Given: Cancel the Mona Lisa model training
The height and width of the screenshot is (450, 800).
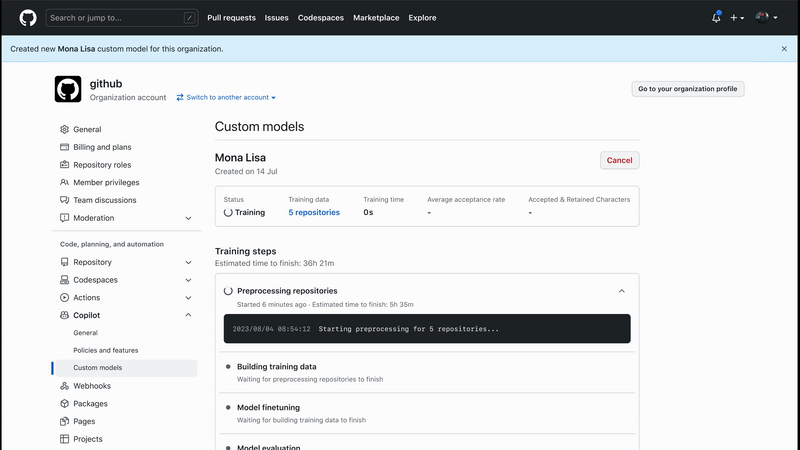Looking at the screenshot, I should [x=619, y=160].
